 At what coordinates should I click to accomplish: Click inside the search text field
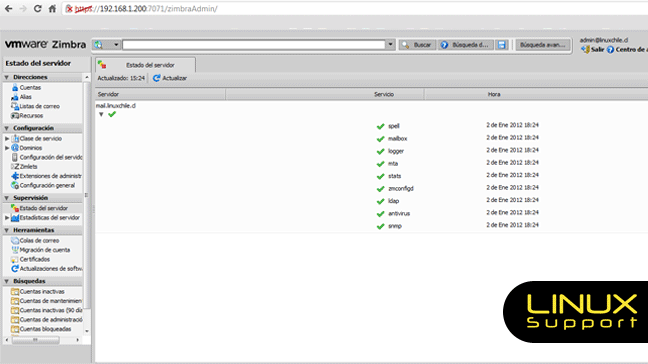coord(254,45)
